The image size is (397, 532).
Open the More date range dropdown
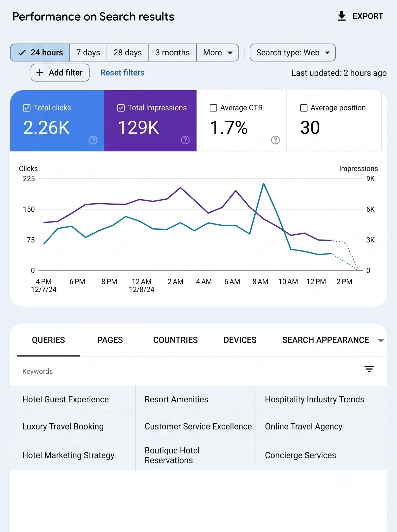218,53
